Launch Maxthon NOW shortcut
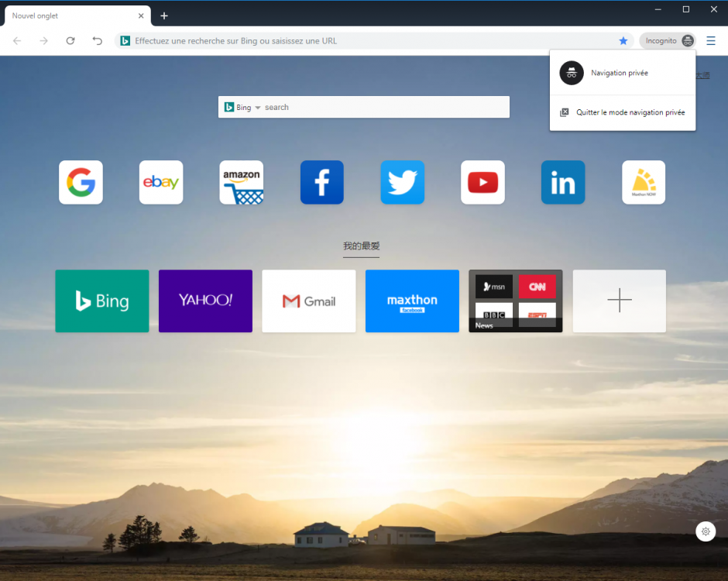The height and width of the screenshot is (581, 728). tap(644, 182)
